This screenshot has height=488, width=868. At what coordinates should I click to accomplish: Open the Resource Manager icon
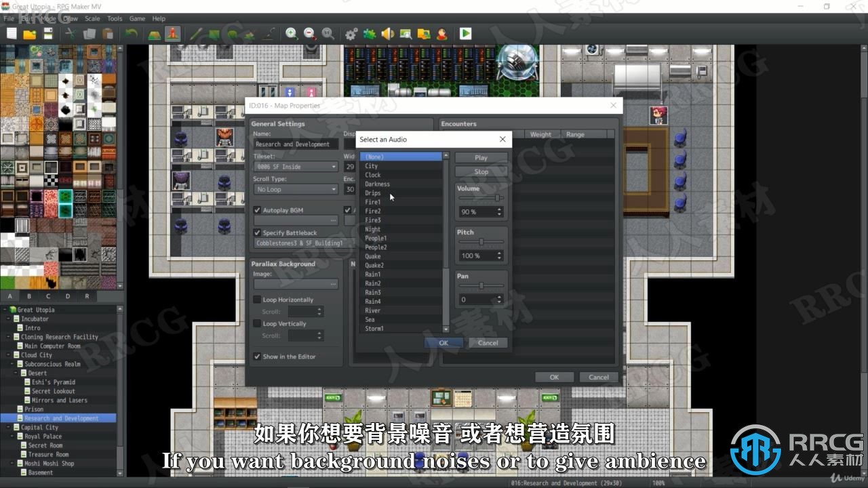(x=424, y=33)
